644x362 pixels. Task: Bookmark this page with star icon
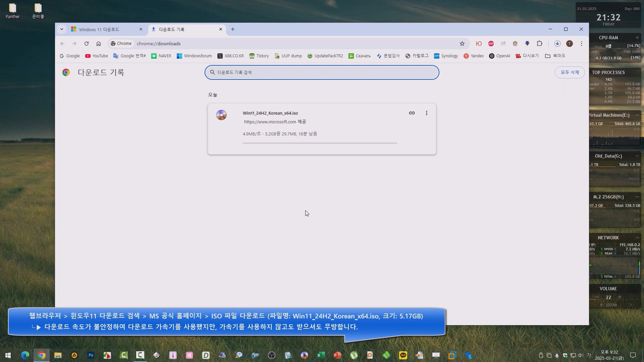pyautogui.click(x=462, y=44)
